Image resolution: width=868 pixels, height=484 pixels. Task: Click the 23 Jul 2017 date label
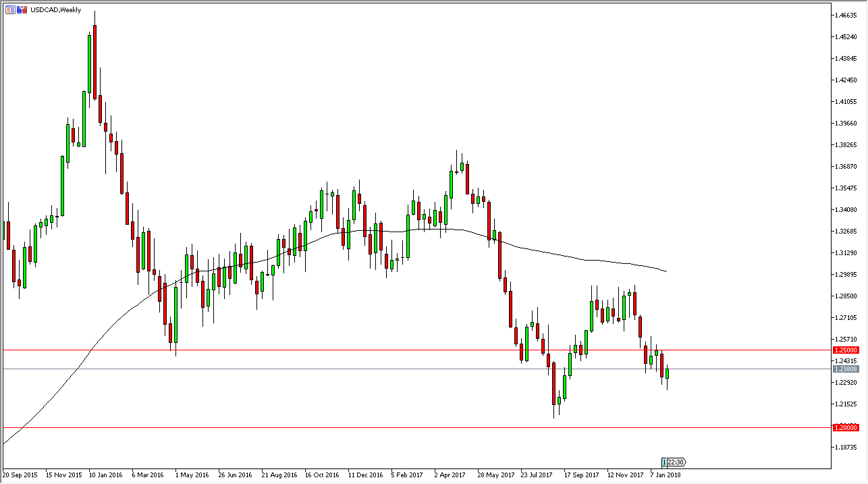[537, 475]
